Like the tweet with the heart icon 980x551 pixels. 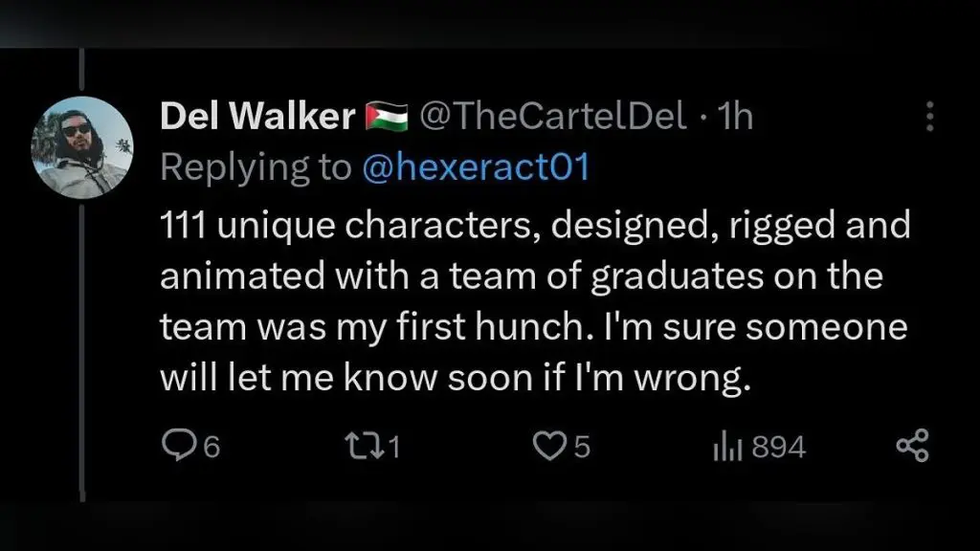coord(549,447)
